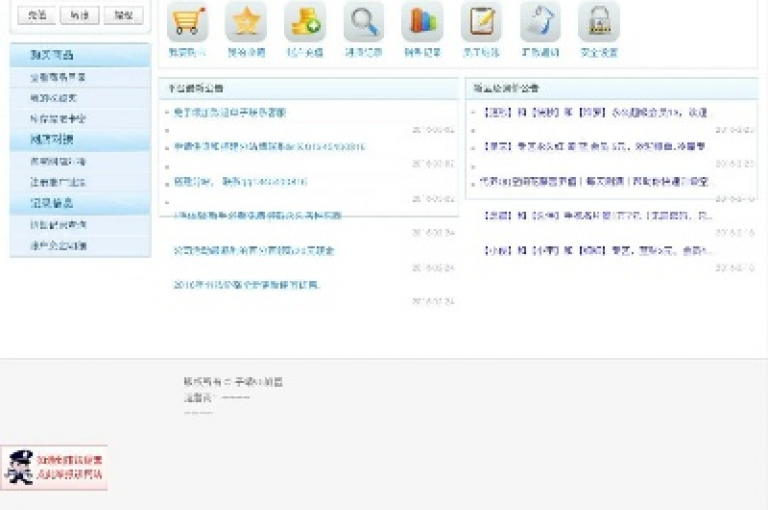
Task: Open the padlock security settings icon
Action: click(x=599, y=22)
